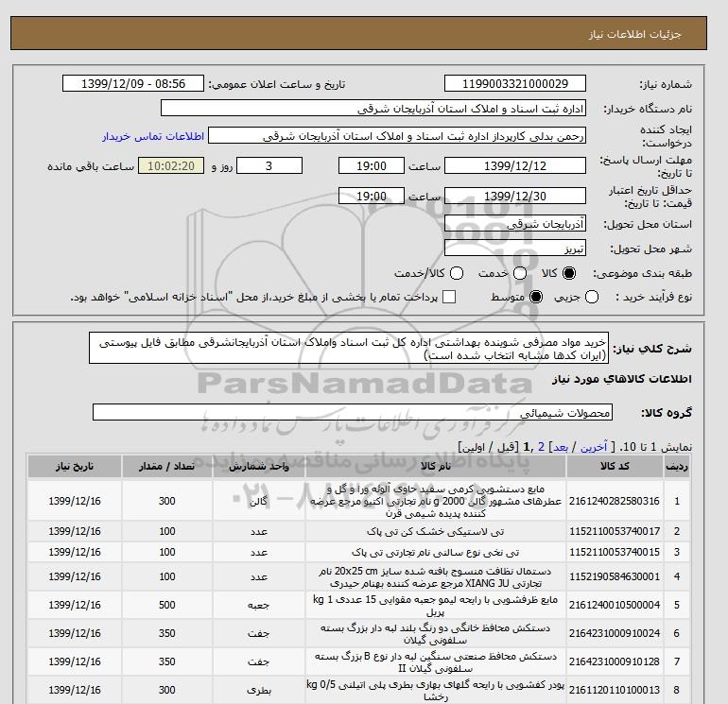Open the اطلاعات تماس خریدار link

coord(153,136)
